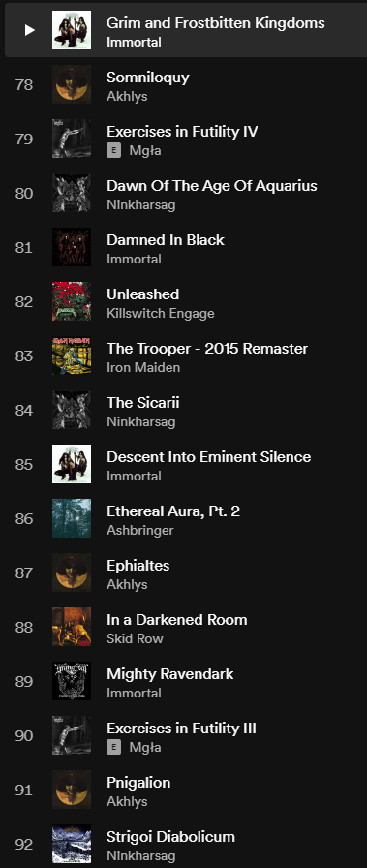Select The Sicarii track title
The height and width of the screenshot is (868, 367).
click(x=143, y=402)
